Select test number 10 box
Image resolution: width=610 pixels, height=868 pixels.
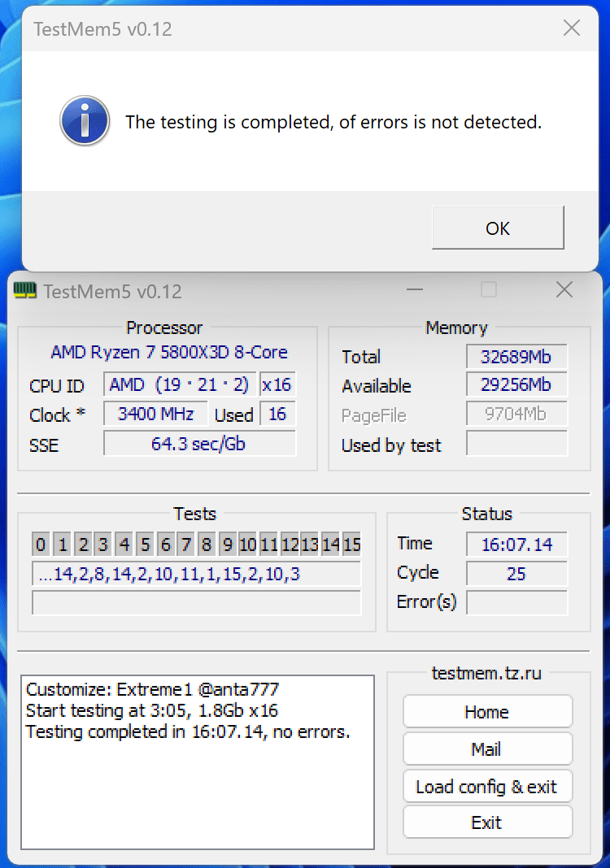[247, 545]
